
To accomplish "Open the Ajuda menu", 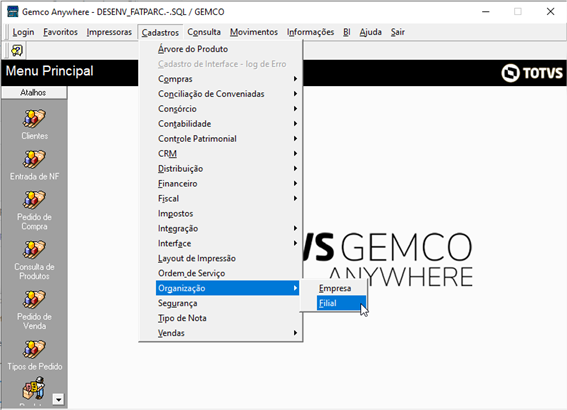I will (371, 32).
